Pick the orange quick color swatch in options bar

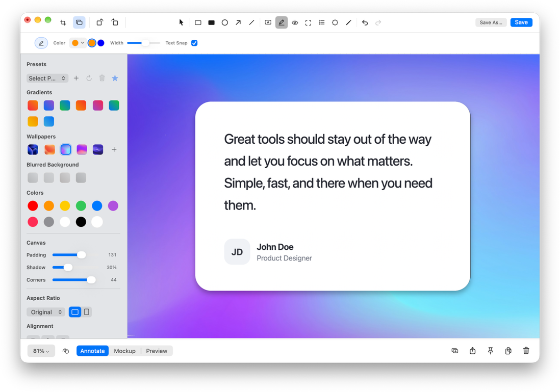tap(92, 43)
